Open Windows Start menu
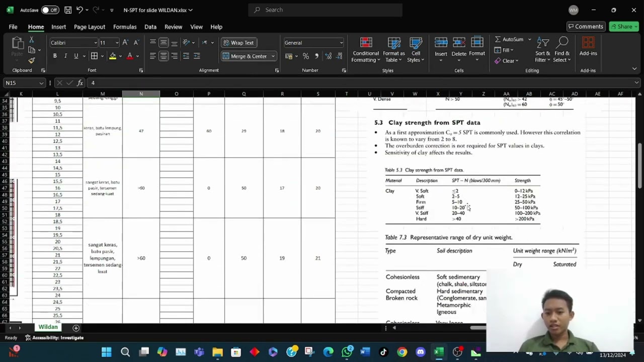Screen dimensions: 644x362 [107, 352]
